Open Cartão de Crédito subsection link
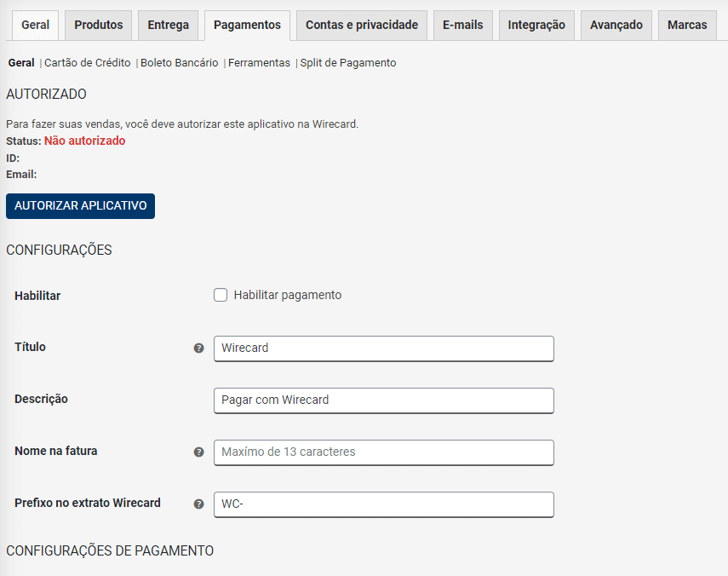This screenshot has width=728, height=576. pyautogui.click(x=88, y=63)
